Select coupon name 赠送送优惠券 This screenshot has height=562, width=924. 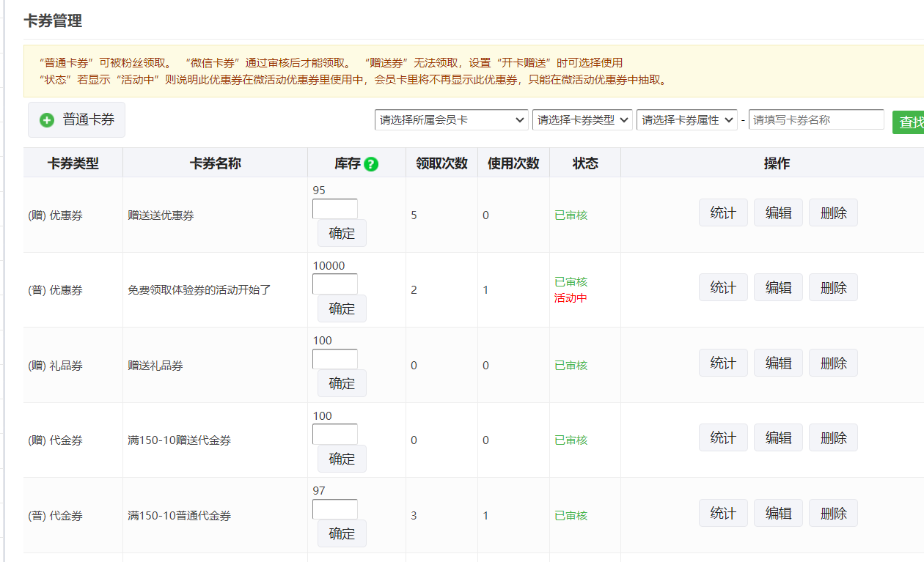point(161,215)
